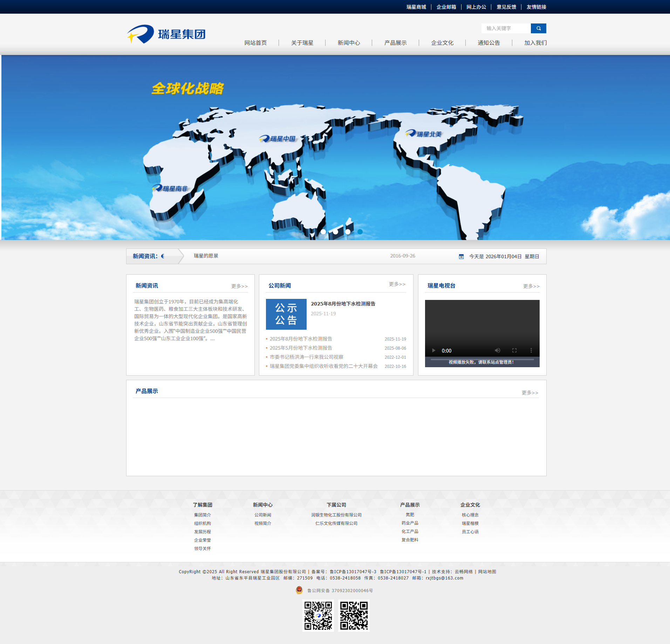Click the blue search magnifier button
The height and width of the screenshot is (644, 670).
point(538,28)
